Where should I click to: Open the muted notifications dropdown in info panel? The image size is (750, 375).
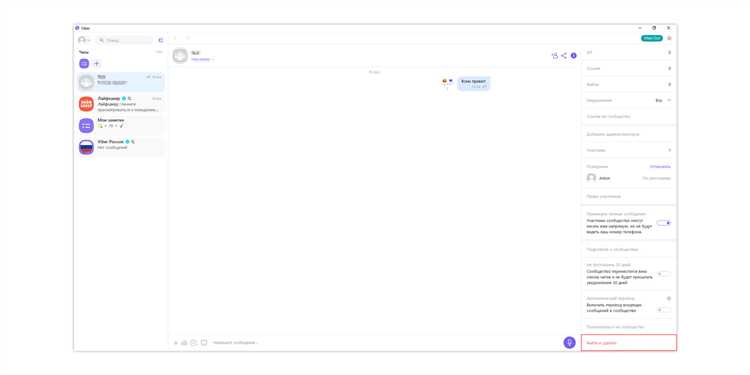663,100
